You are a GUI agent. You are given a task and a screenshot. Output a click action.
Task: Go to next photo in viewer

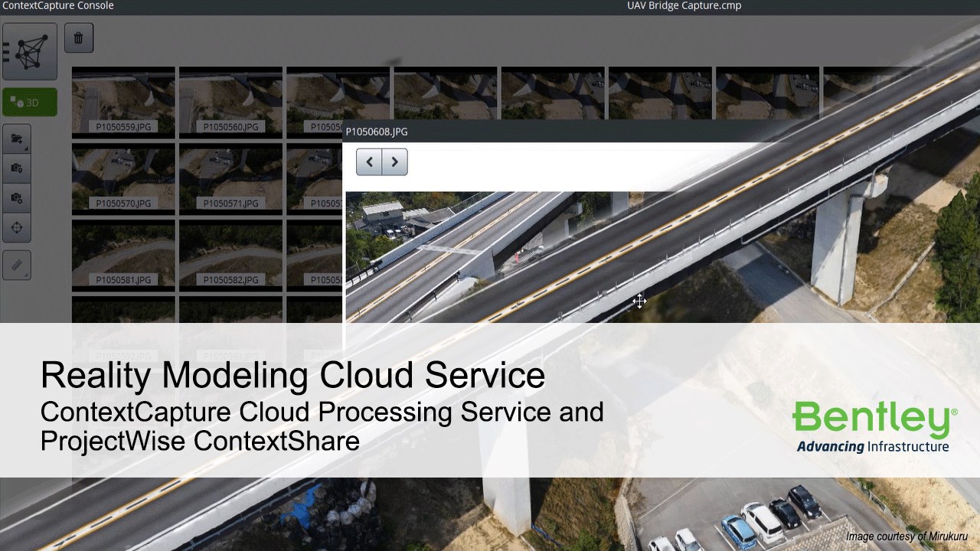click(394, 162)
